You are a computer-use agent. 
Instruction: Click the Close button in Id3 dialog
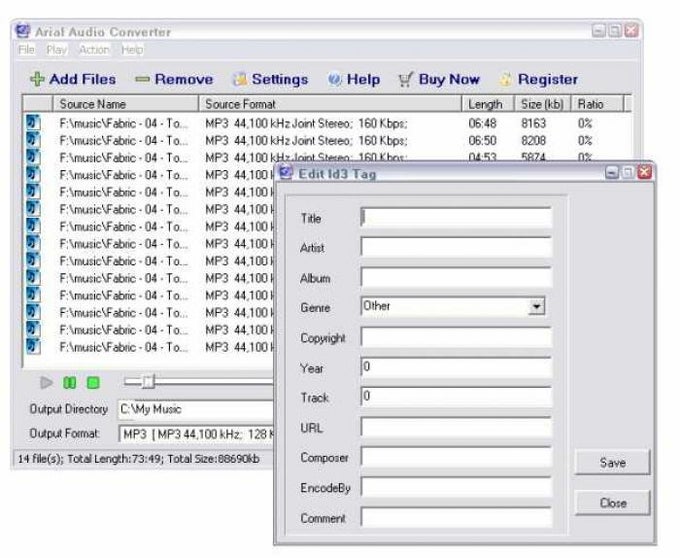click(613, 503)
